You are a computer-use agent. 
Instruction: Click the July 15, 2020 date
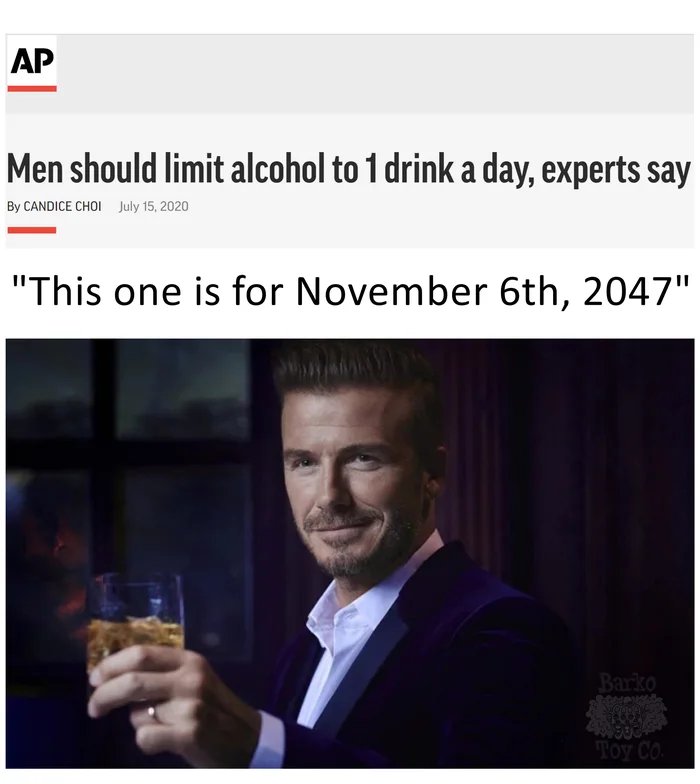click(x=154, y=206)
